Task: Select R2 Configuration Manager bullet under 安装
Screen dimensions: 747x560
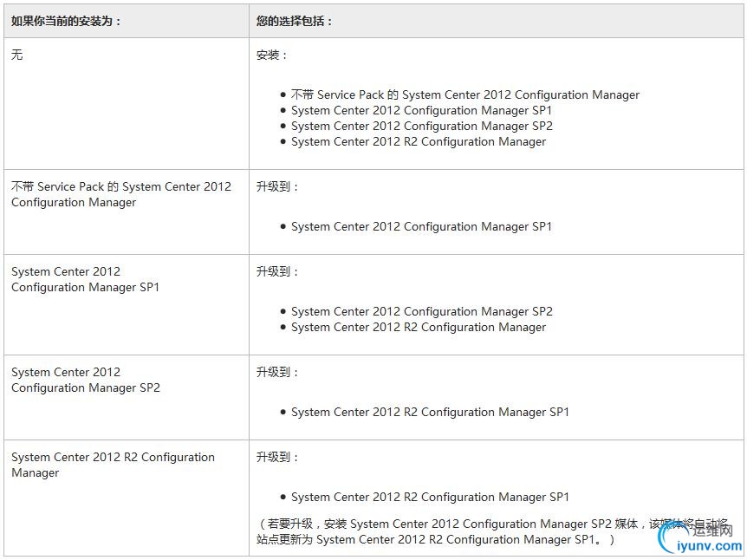Action: (x=418, y=141)
